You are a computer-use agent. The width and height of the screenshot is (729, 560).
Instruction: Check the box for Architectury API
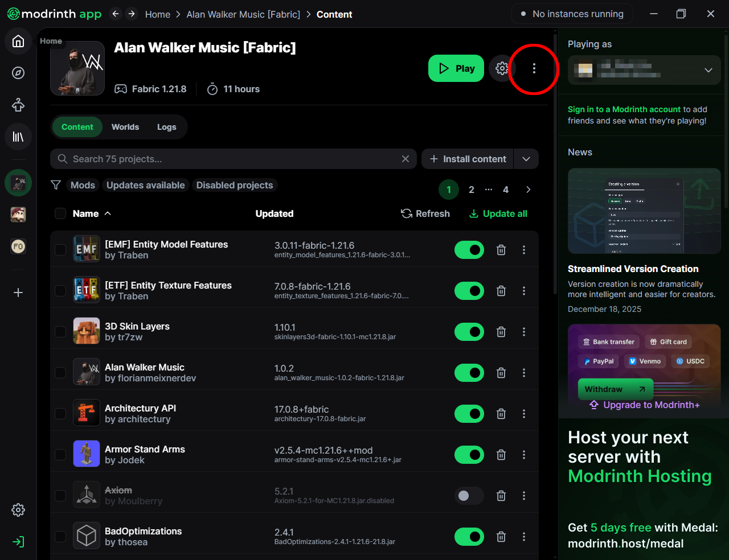60,414
